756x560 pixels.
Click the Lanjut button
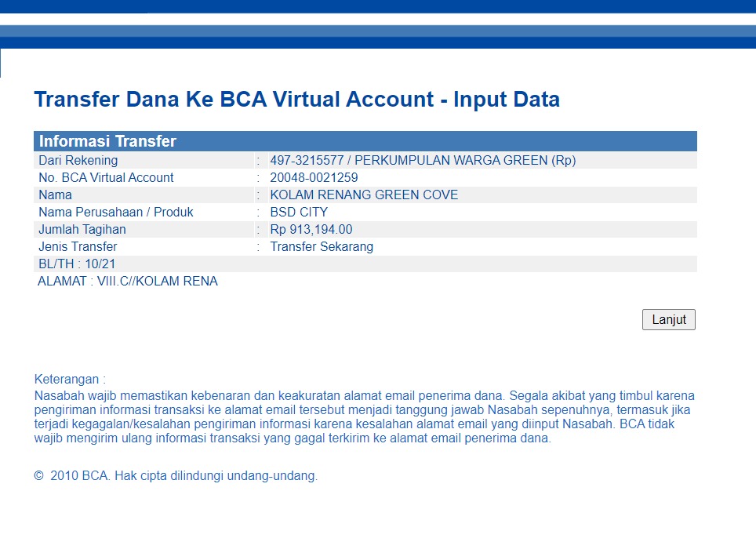(x=668, y=320)
